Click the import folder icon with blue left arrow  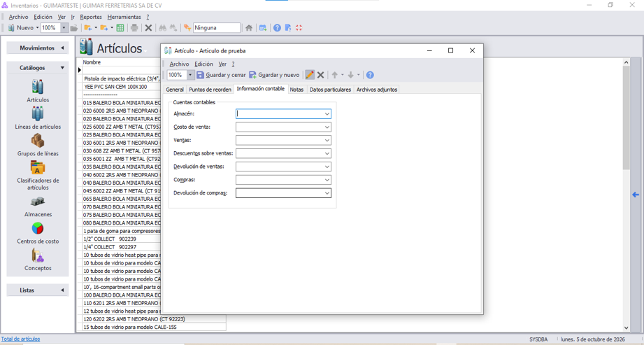click(88, 28)
